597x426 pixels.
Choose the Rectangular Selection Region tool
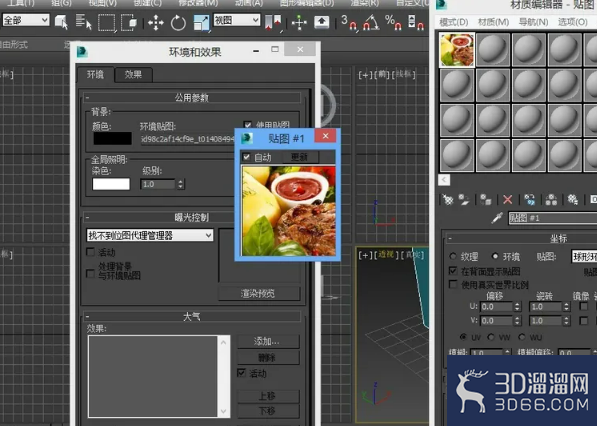click(106, 22)
